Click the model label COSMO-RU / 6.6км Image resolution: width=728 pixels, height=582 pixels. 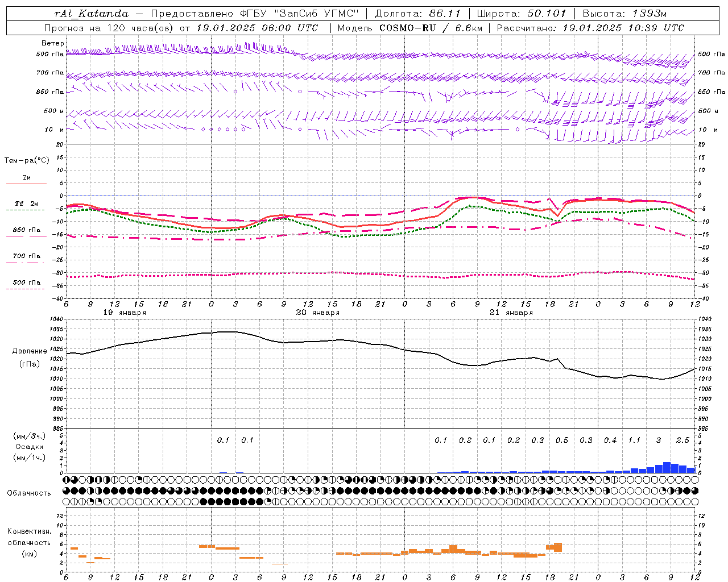point(431,28)
